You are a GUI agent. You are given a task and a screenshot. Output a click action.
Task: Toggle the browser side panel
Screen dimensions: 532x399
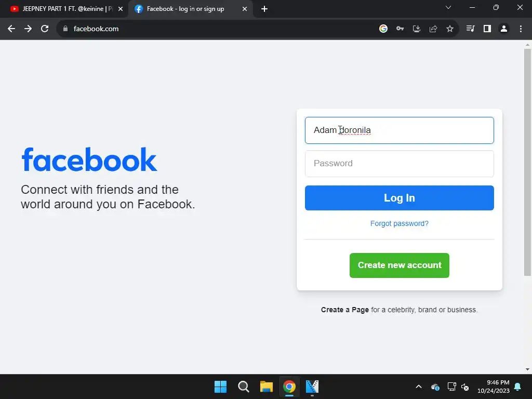tap(487, 29)
